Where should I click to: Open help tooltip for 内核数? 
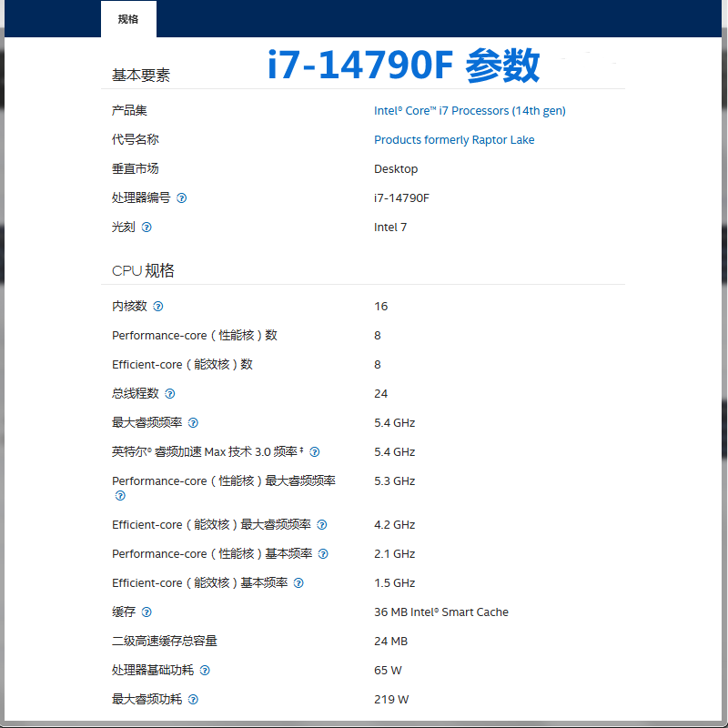pyautogui.click(x=158, y=307)
